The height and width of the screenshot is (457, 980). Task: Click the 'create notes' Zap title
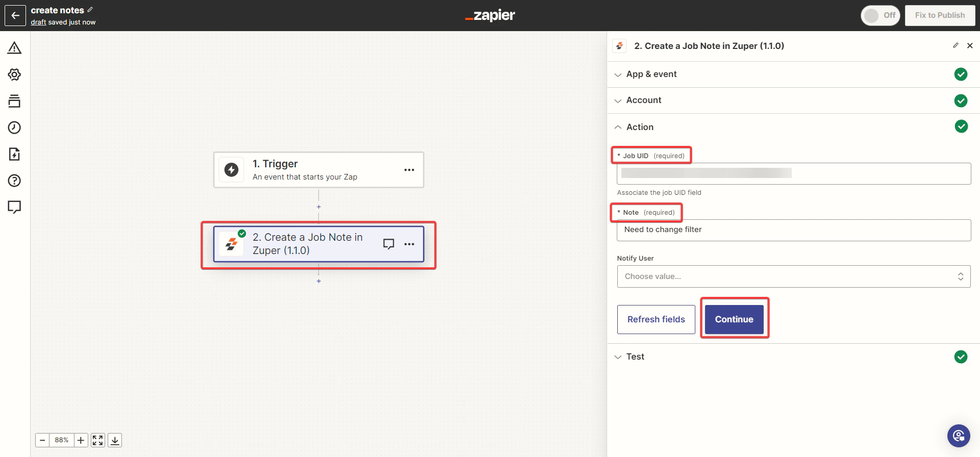[x=57, y=10]
